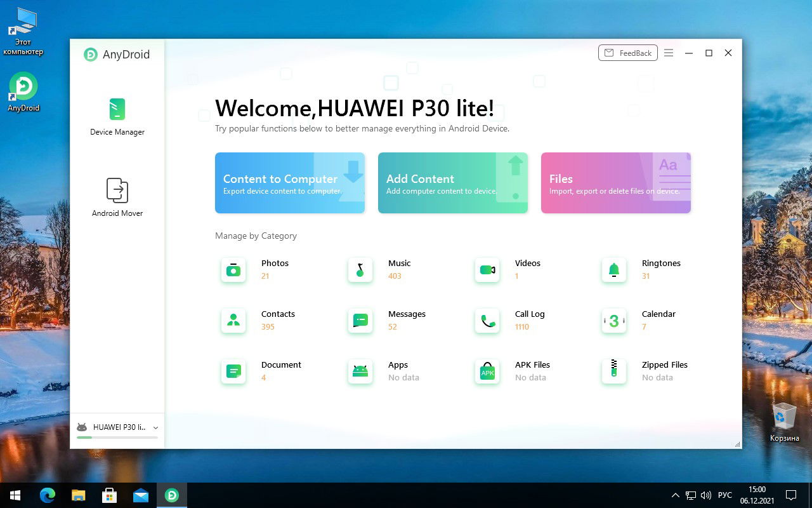Click the AnyDroid logo in the sidebar
Screen dimensions: 812x508
click(x=91, y=55)
